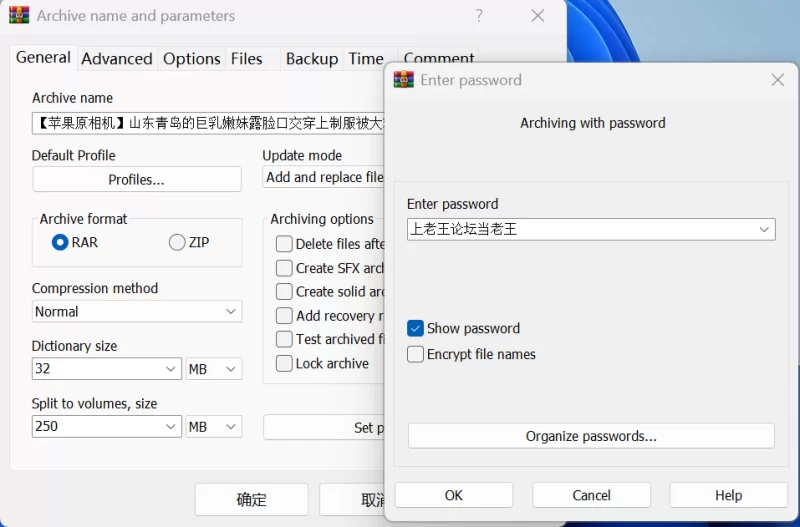Screen dimensions: 800x527
Task: Click the Profiles... button
Action: (137, 180)
